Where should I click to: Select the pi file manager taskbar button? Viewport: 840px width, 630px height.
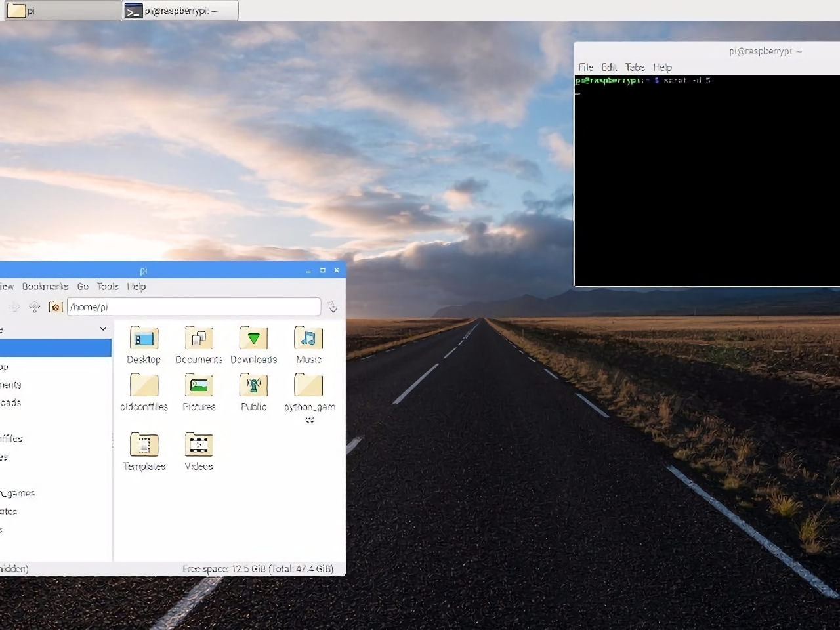[x=62, y=10]
